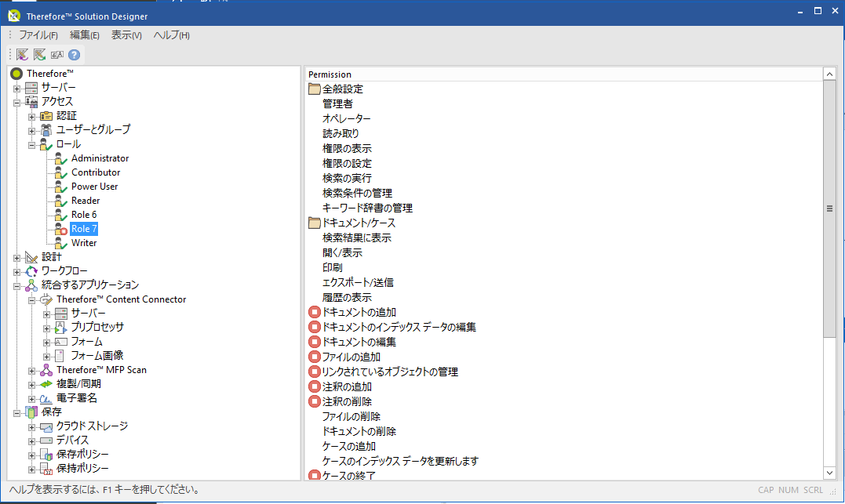845x504 pixels.
Task: Click the first toolbar icon with pencil
Action: coord(22,54)
